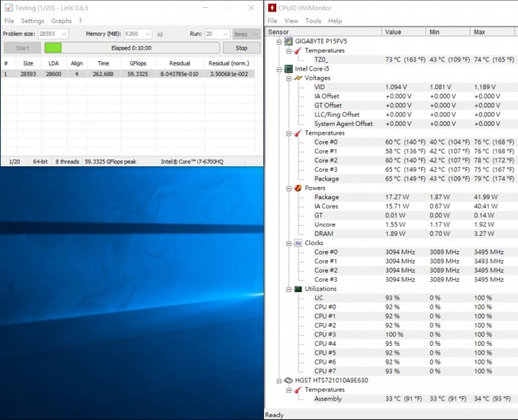
Task: Click Intel Core i7-6700HQ status bar text
Action: coord(192,162)
